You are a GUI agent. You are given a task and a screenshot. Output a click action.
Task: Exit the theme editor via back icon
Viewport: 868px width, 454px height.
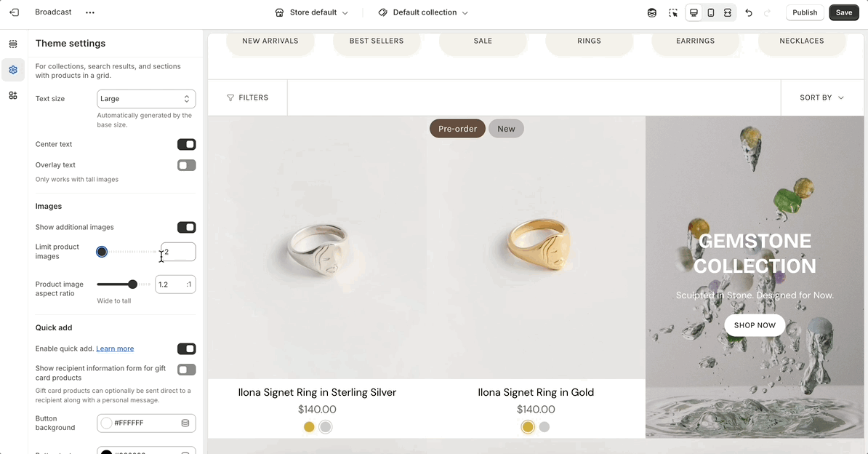pyautogui.click(x=14, y=12)
